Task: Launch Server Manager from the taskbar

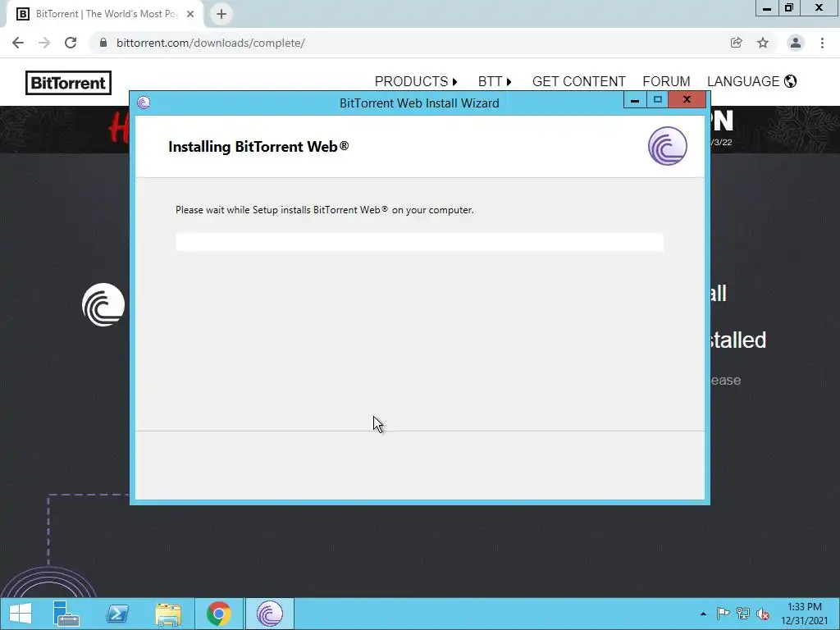Action: click(x=66, y=614)
